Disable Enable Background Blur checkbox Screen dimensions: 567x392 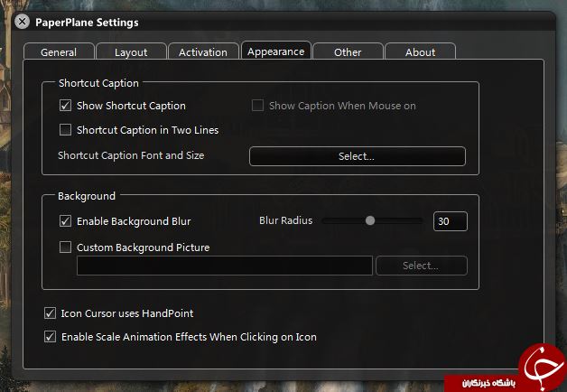pyautogui.click(x=65, y=221)
